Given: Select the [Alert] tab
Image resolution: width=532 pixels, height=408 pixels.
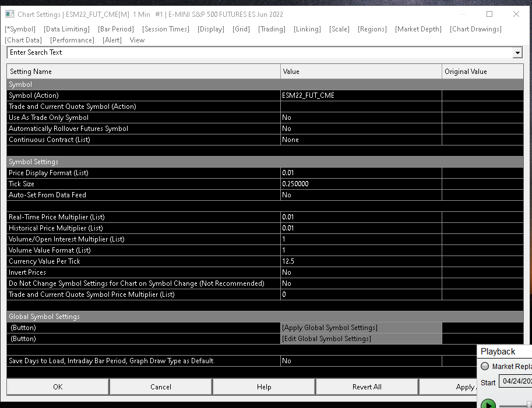Looking at the screenshot, I should 112,40.
